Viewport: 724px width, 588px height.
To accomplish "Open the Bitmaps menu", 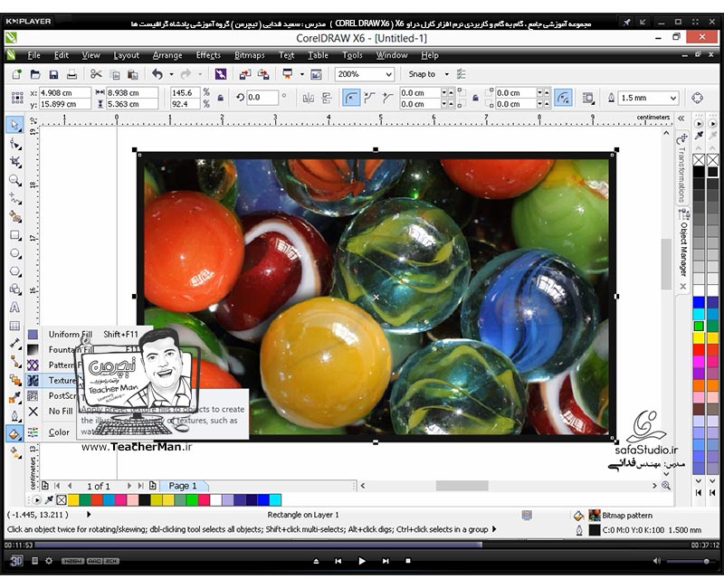I will click(x=250, y=55).
